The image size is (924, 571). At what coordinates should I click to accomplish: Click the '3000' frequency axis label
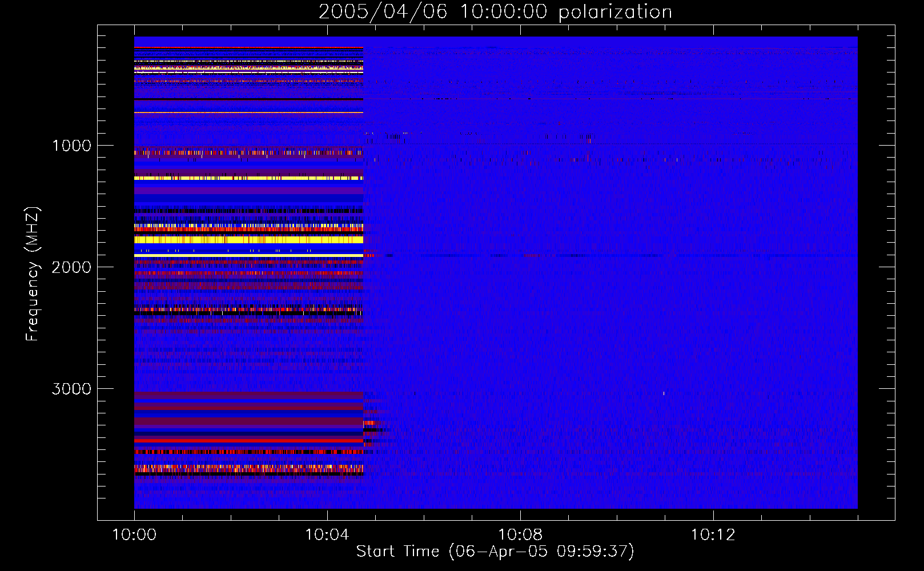(x=71, y=389)
